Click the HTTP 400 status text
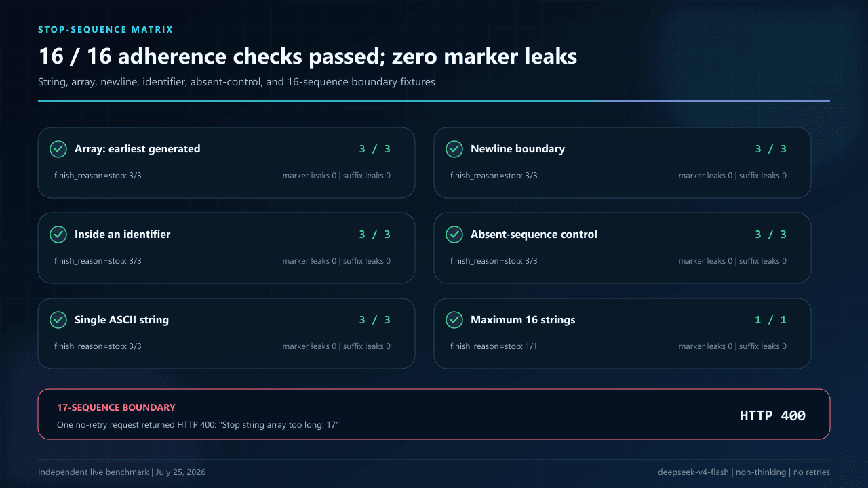The image size is (868, 488). [x=772, y=415]
